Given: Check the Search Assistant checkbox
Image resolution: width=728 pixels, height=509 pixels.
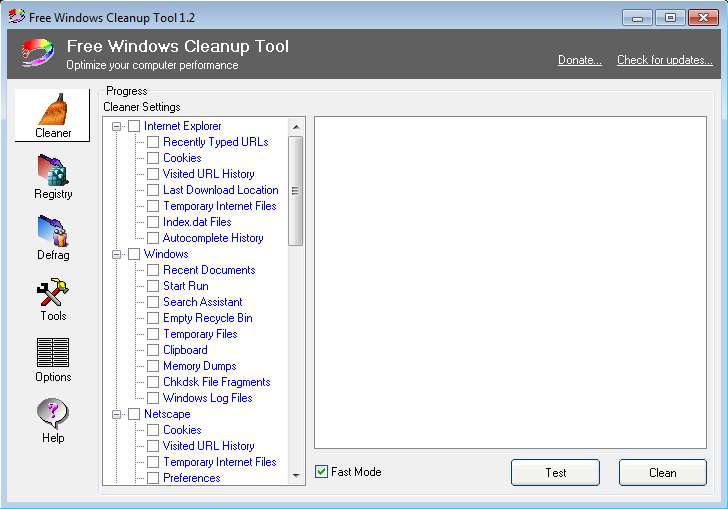Looking at the screenshot, I should click(x=153, y=302).
